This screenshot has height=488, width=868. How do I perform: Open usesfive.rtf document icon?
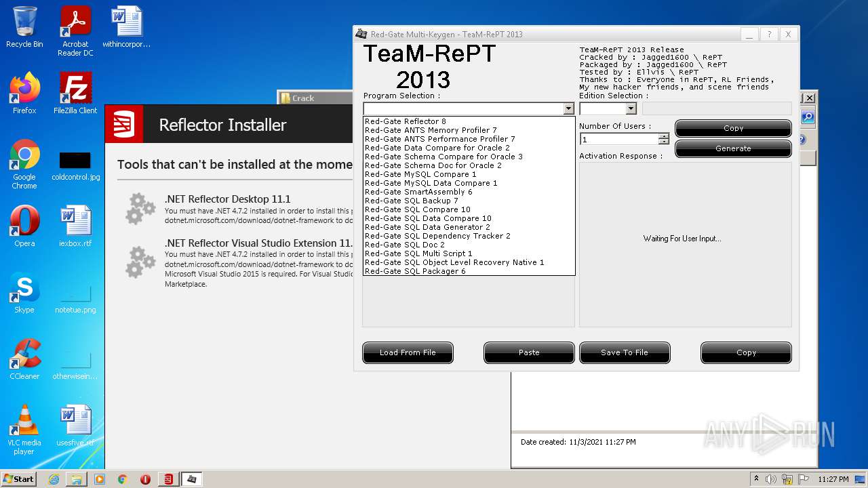[75, 426]
